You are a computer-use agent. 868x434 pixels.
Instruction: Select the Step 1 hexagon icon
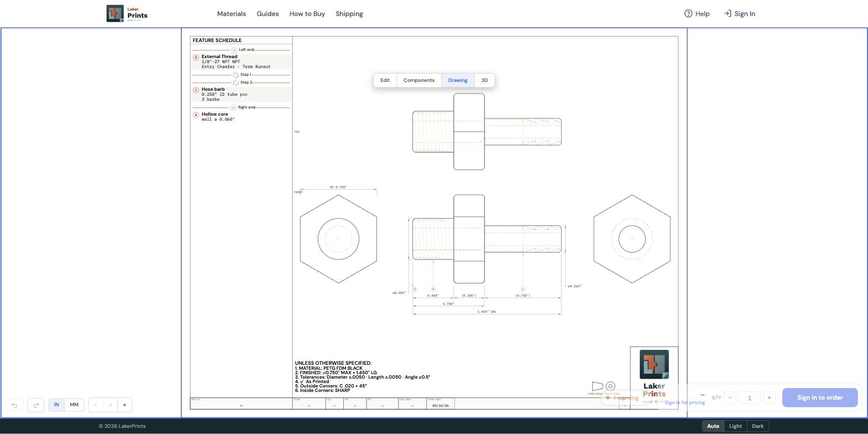(x=236, y=75)
